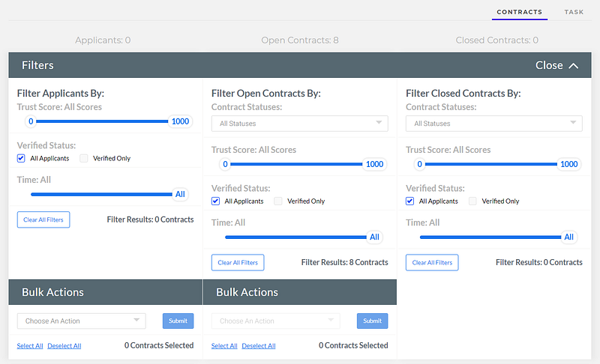The width and height of the screenshot is (600, 364).
Task: Click Deselect All link under Open Contracts Bulk Actions
Action: [x=259, y=346]
